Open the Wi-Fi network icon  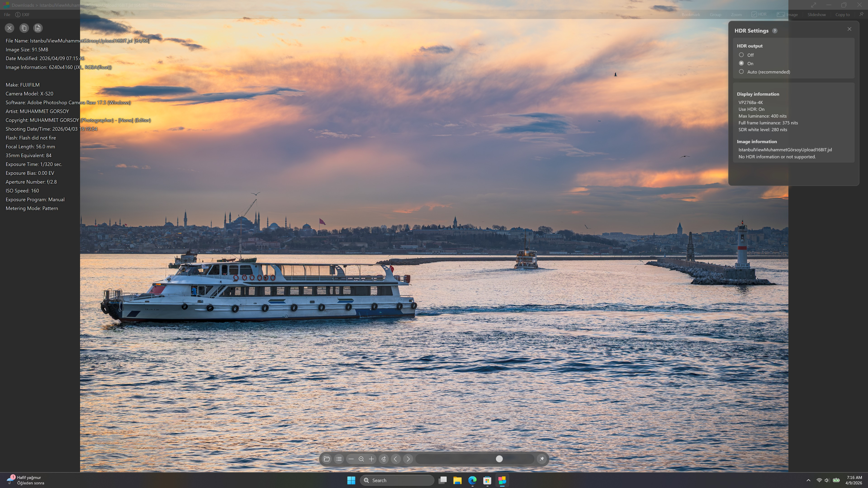[819, 480]
